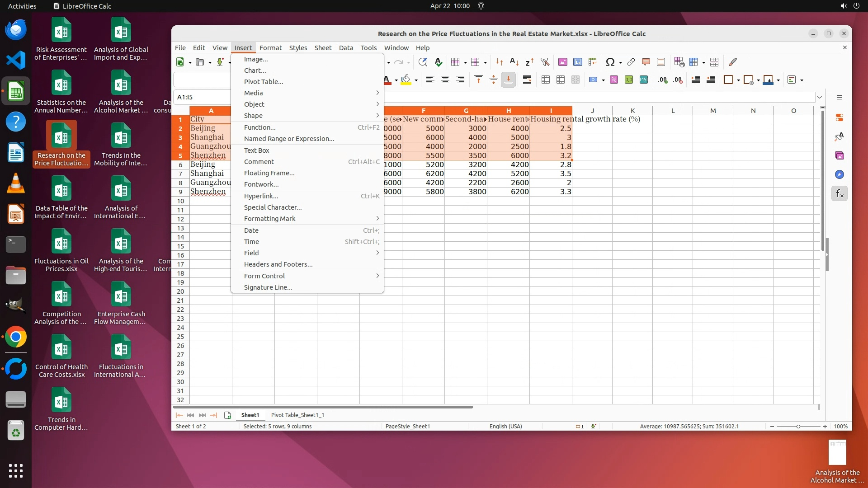Viewport: 868px width, 488px height.
Task: Click the Spelling check icon
Action: click(438, 62)
